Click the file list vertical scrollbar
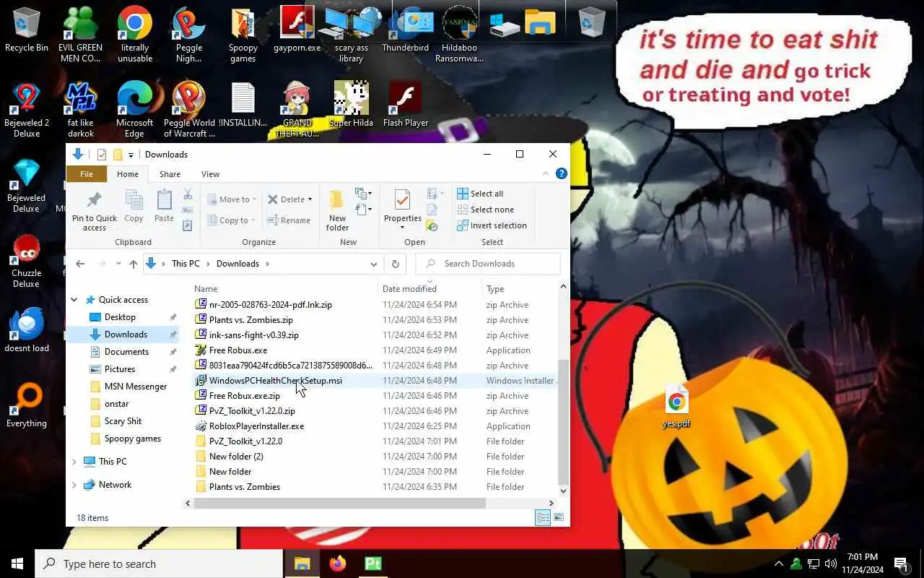The height and width of the screenshot is (578, 924). click(564, 423)
